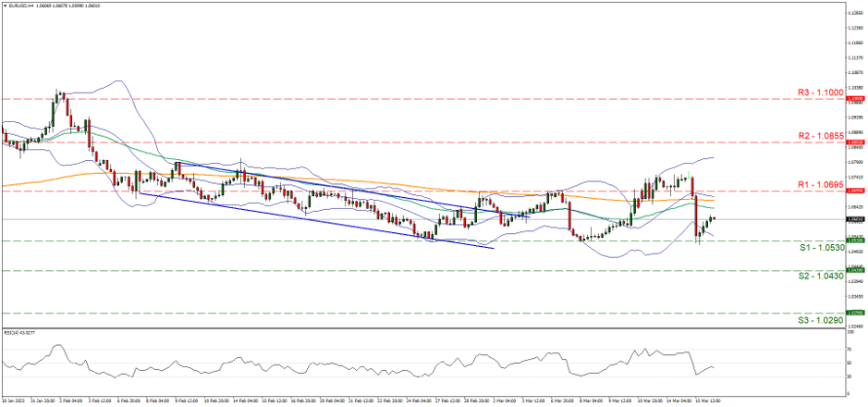Click the grey current price tag on axis
The width and height of the screenshot is (868, 407).
857,219
